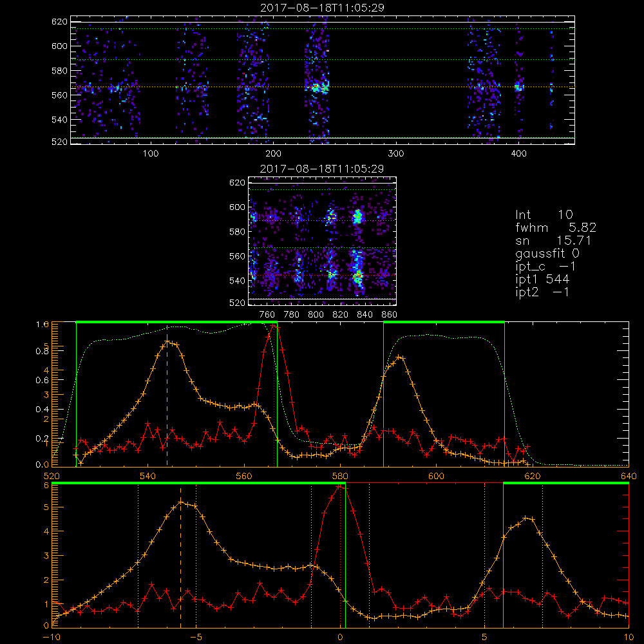This screenshot has height=644, width=644.
Task: Click the 'gaussfit 0' readout
Action: click(x=547, y=253)
